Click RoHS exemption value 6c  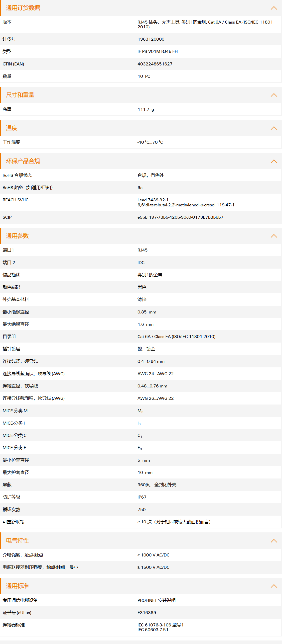coord(140,188)
